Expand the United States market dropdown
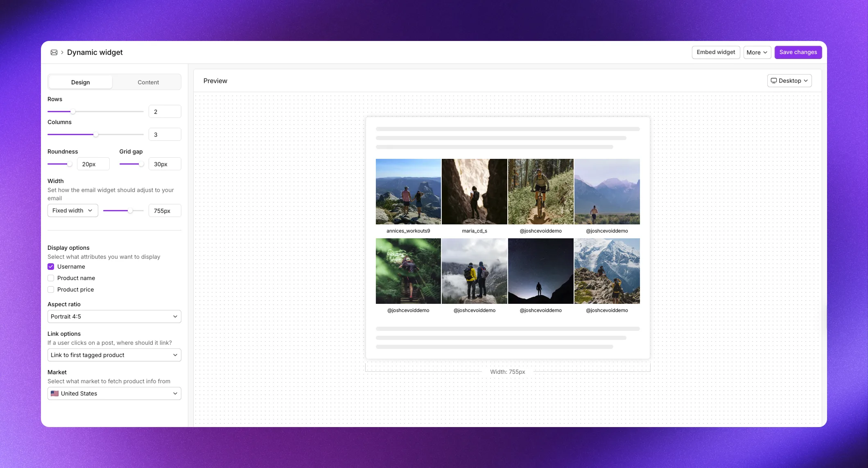868x468 pixels. (x=114, y=393)
